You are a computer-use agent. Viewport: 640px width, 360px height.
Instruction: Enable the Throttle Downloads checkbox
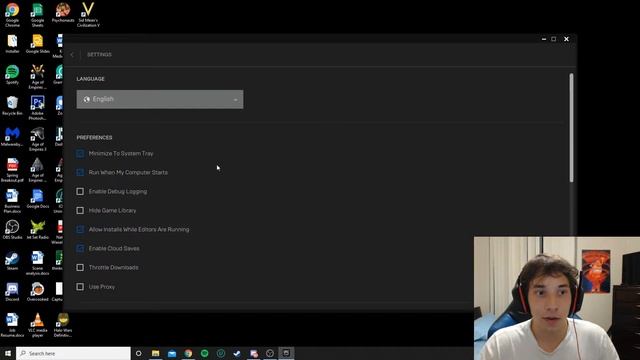[80, 267]
